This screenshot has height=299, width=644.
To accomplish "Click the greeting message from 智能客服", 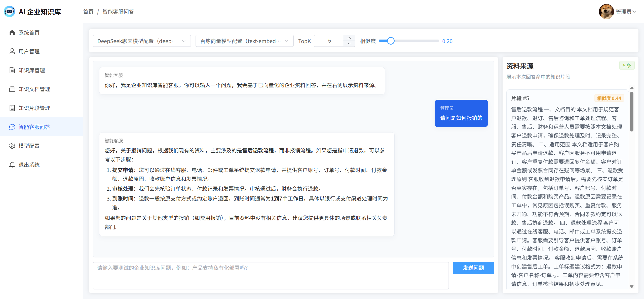I will (x=242, y=81).
